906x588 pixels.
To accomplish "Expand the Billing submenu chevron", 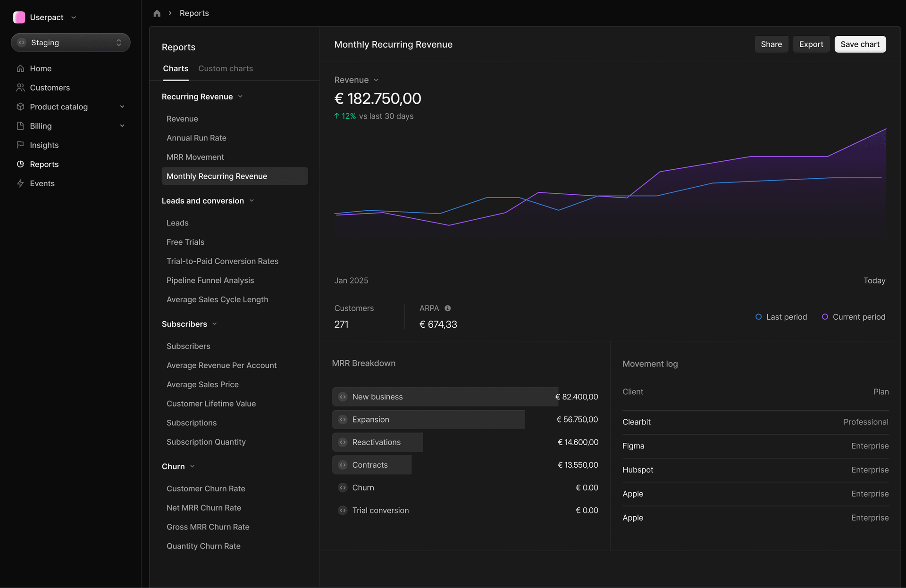I will coord(122,126).
